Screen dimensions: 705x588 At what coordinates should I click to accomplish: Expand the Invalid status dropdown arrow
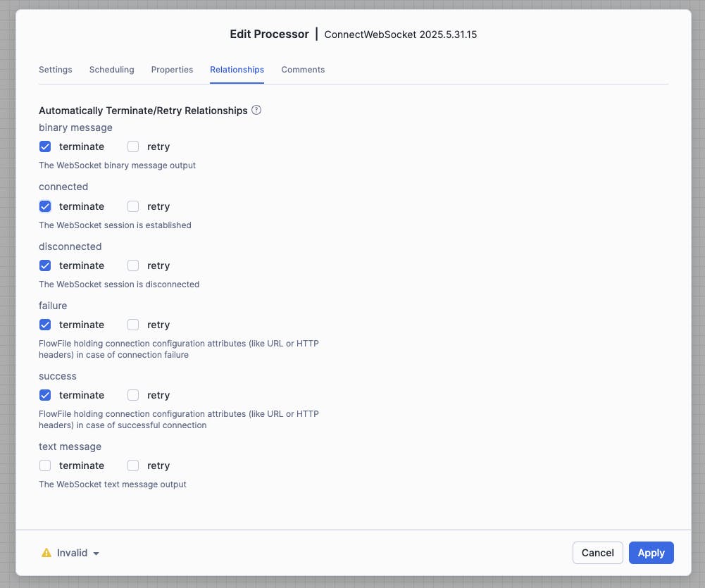(x=96, y=553)
